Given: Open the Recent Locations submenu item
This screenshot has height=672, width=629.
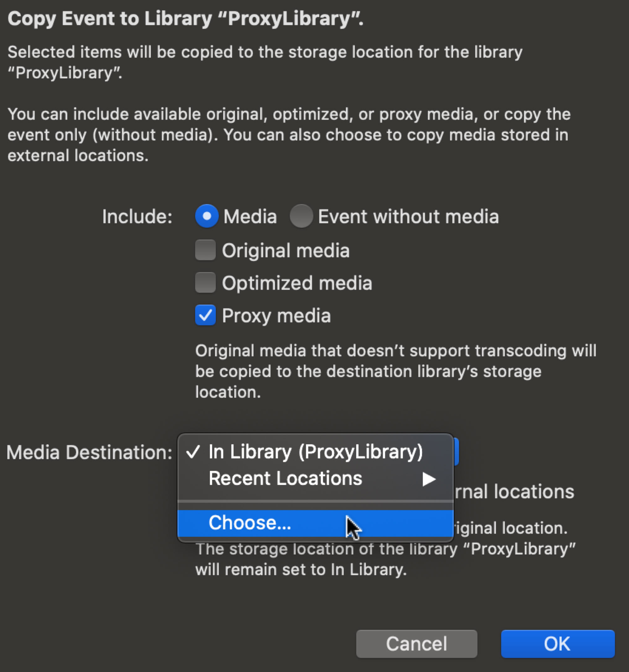Looking at the screenshot, I should pyautogui.click(x=285, y=478).
